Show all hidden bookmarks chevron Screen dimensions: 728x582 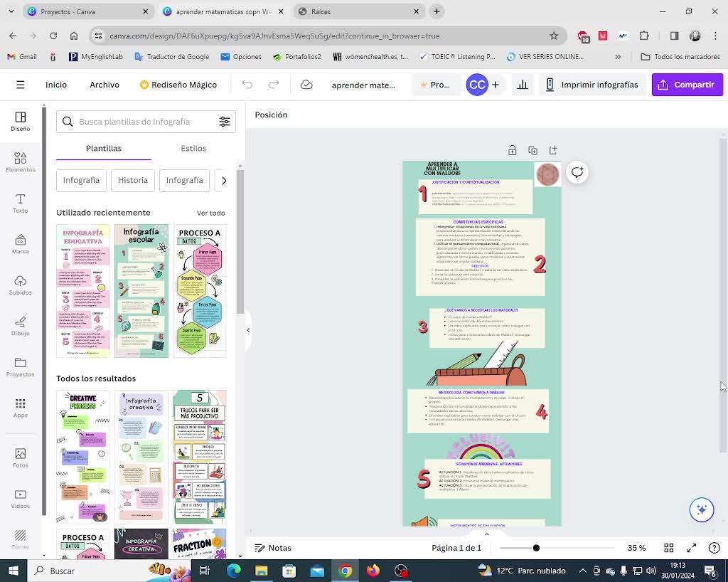[618, 57]
